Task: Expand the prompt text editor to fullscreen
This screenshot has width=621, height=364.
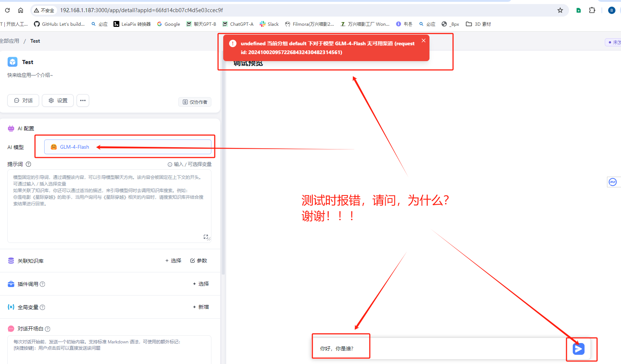Action: tap(206, 237)
